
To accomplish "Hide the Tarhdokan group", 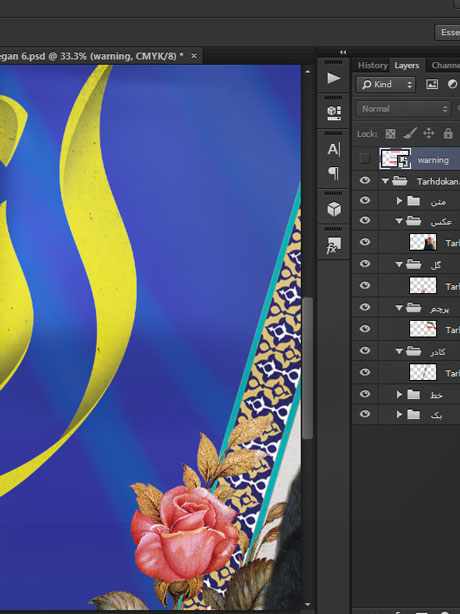I will point(365,180).
